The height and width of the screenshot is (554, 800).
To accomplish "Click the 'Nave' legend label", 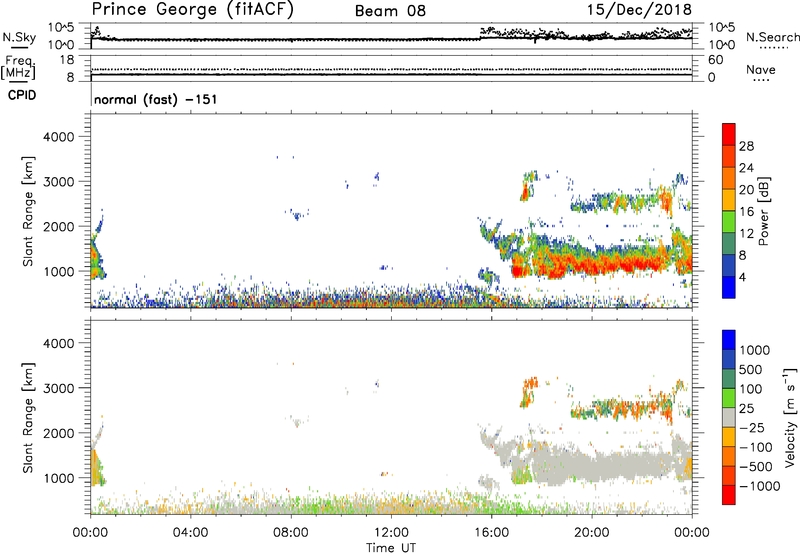I will pyautogui.click(x=760, y=69).
